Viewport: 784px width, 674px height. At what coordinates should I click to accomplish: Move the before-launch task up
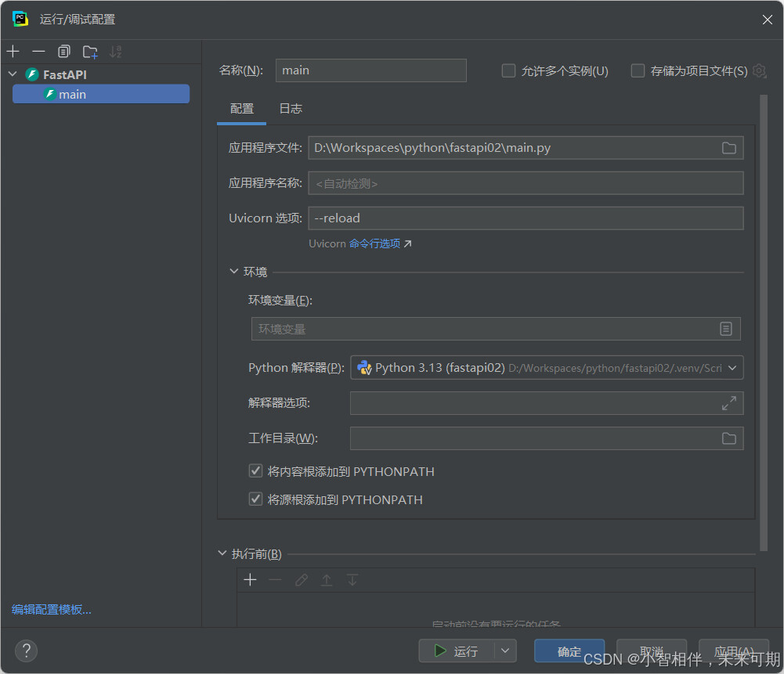[327, 579]
